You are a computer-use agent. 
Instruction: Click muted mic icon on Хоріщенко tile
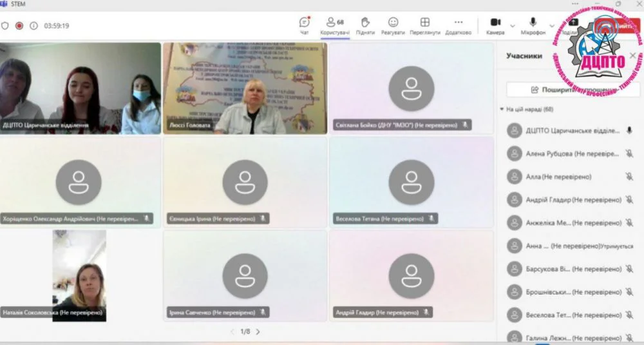(147, 219)
